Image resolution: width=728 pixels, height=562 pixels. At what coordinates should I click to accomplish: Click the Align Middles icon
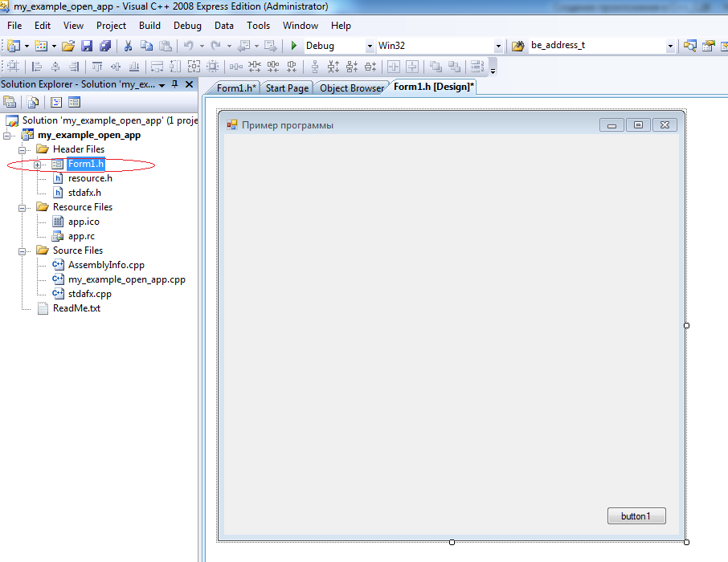point(116,67)
